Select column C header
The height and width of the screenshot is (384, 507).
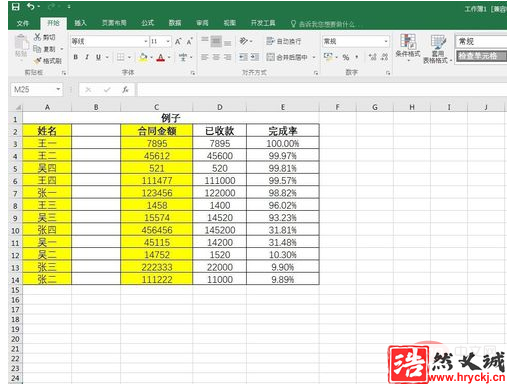point(156,107)
